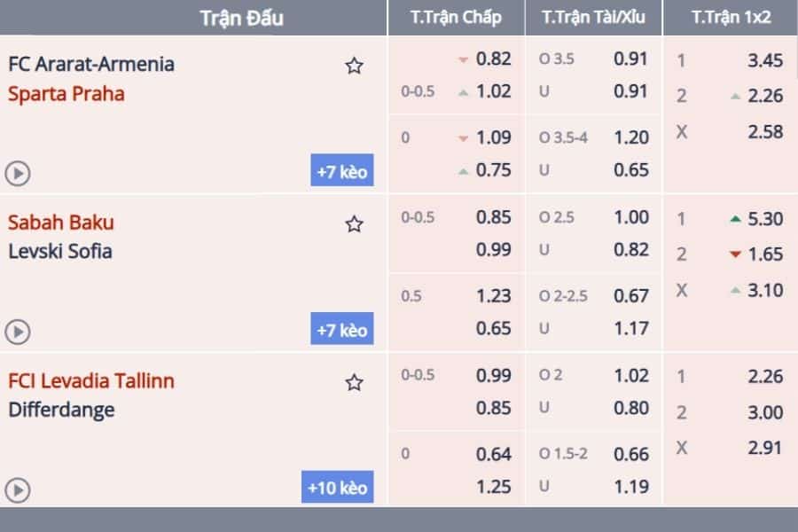Pick Over 3.5 odds 0.91 first match

click(630, 59)
